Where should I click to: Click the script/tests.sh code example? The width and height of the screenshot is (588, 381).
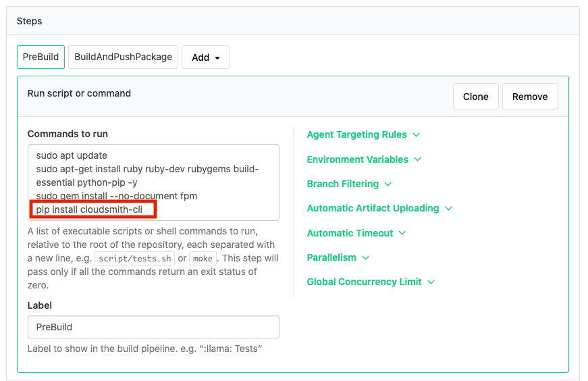(135, 259)
